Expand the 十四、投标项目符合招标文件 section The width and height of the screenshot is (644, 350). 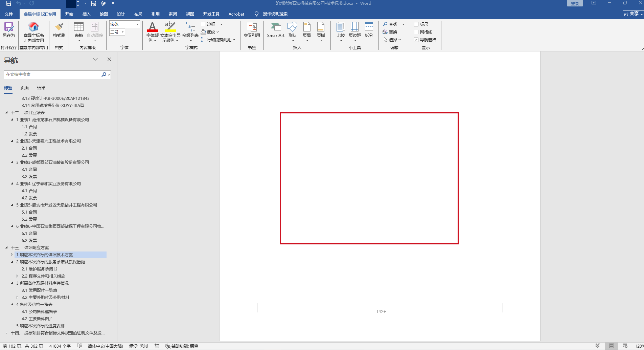6,333
